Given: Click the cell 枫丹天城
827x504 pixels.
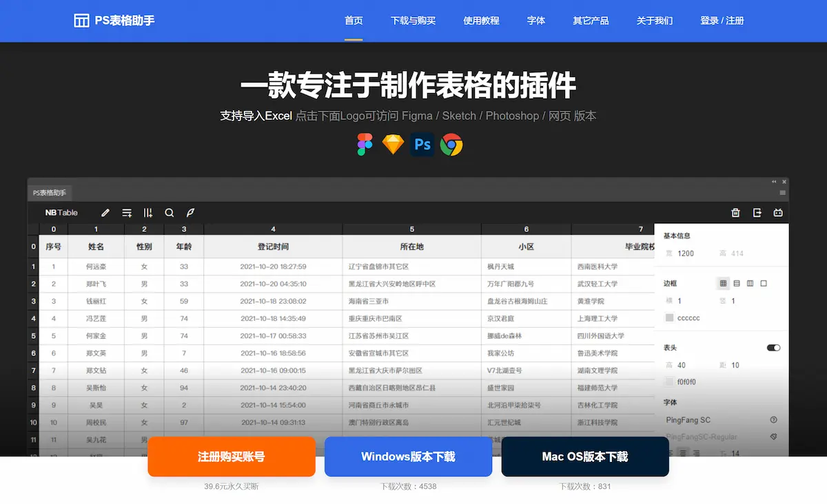Looking at the screenshot, I should point(526,266).
